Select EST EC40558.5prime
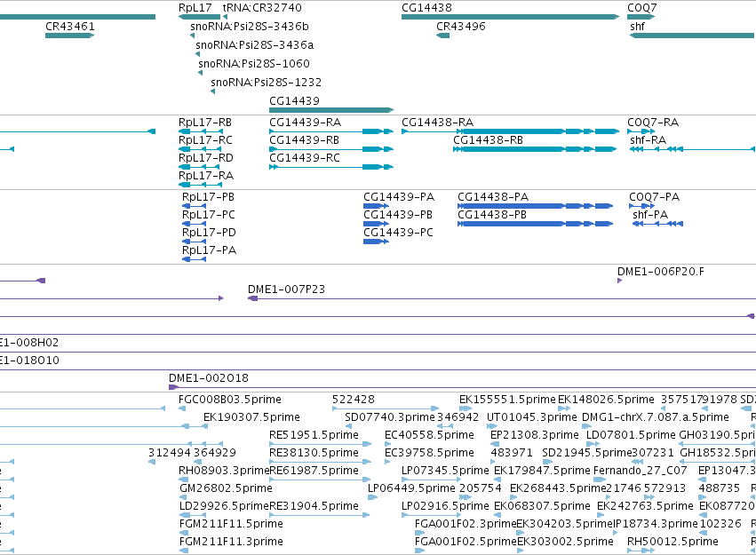 (429, 435)
